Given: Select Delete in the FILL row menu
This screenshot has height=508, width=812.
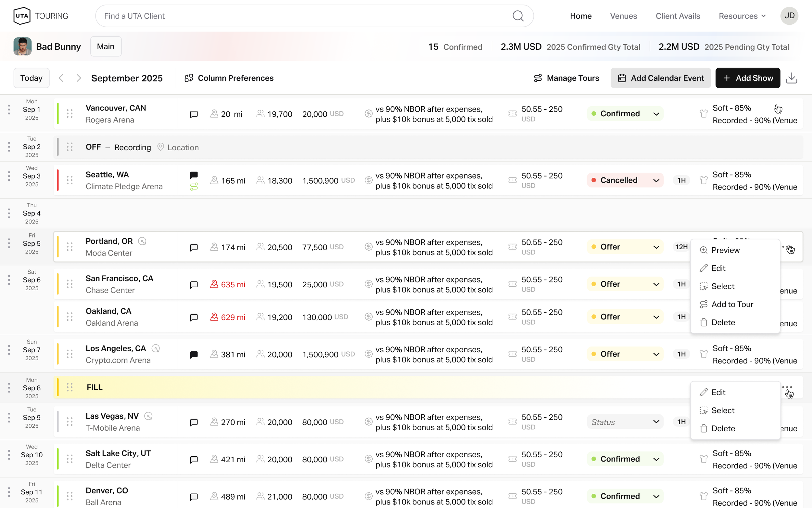Looking at the screenshot, I should [x=723, y=429].
